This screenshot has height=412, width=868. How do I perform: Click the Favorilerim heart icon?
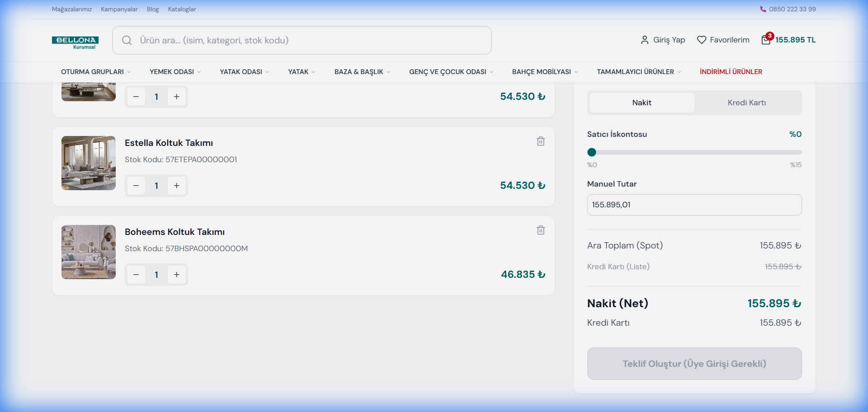coord(701,40)
